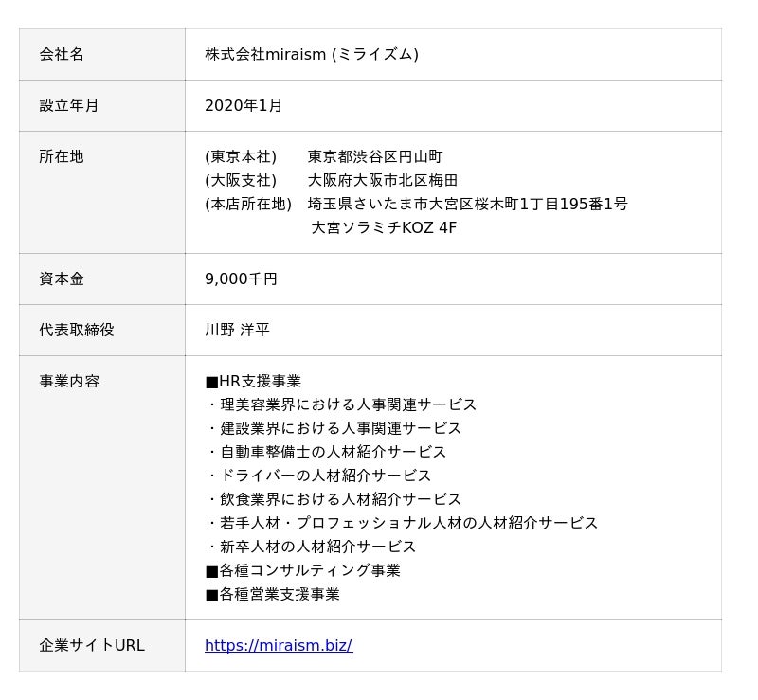758x700 pixels.
Task: Click the 本店所在地 Saitama address line
Action: (416, 204)
